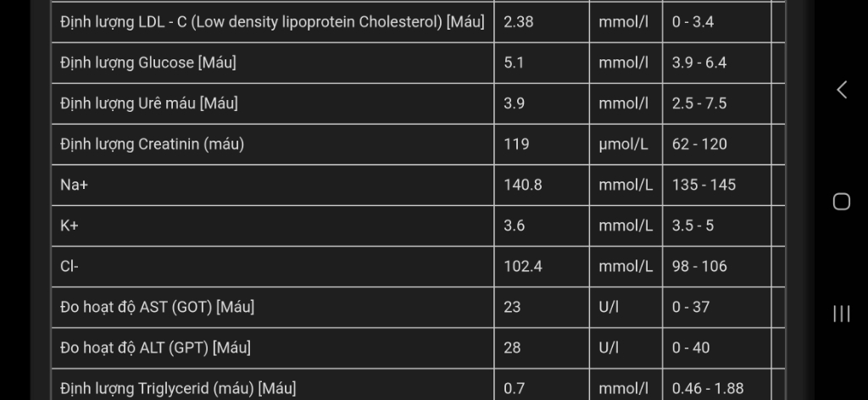
Task: Click the ALT (GPT) test name
Action: pos(156,347)
